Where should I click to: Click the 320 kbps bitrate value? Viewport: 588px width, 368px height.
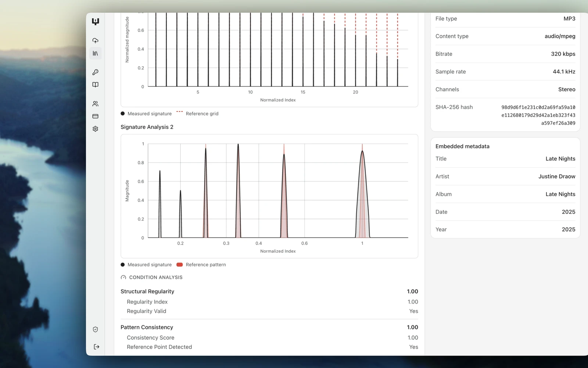point(563,54)
